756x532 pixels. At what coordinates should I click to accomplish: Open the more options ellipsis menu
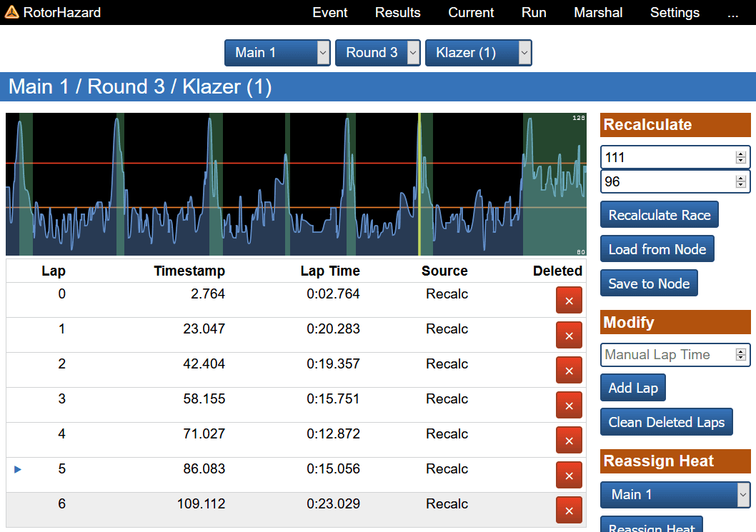coord(733,14)
